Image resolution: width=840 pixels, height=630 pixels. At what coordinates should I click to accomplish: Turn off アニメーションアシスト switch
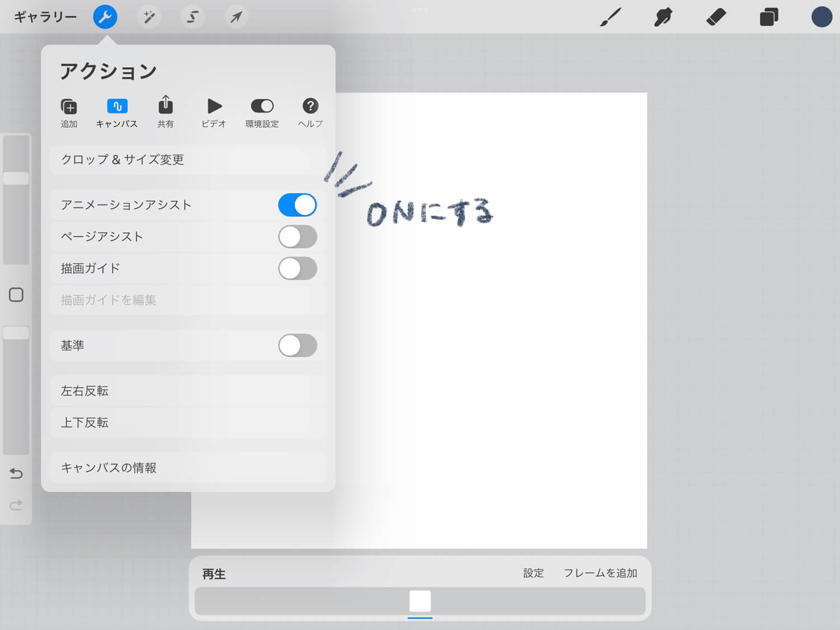click(297, 205)
